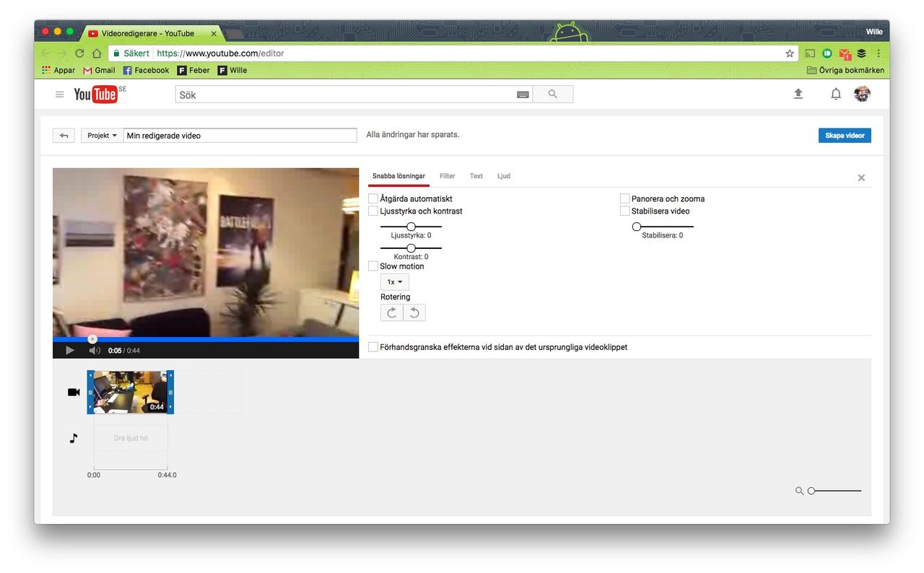Open the Ljud tab in the editor panel
The height and width of the screenshot is (573, 924).
click(503, 175)
